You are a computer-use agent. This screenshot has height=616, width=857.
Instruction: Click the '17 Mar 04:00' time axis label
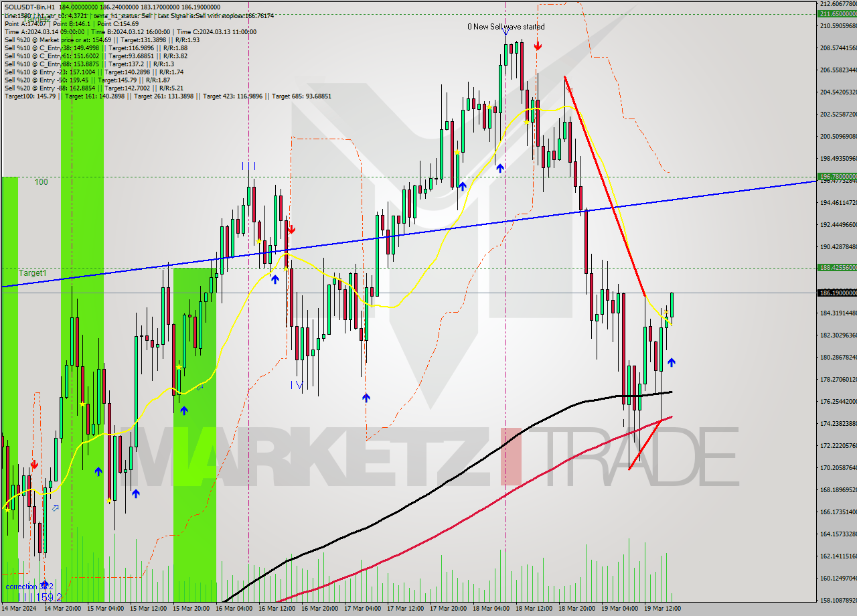click(x=364, y=609)
